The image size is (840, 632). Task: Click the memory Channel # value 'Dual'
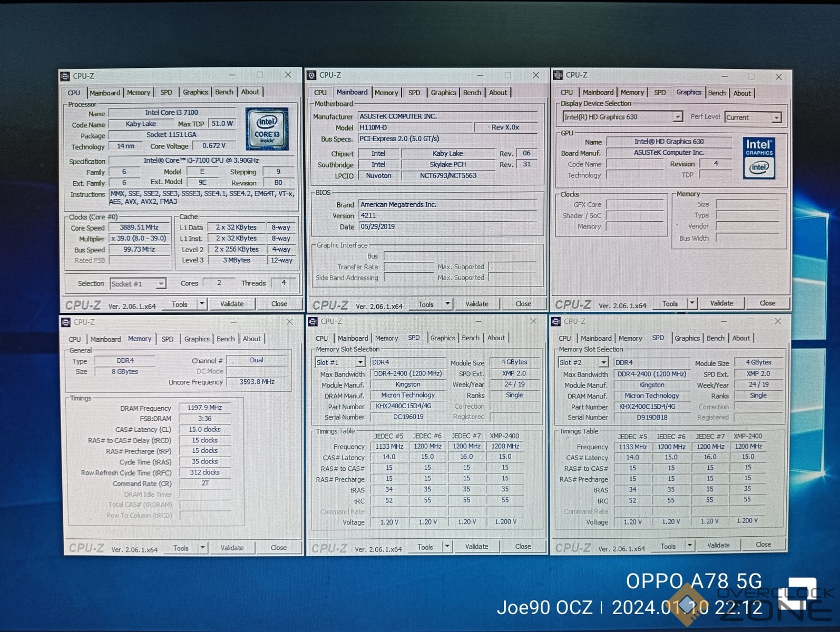click(x=257, y=360)
